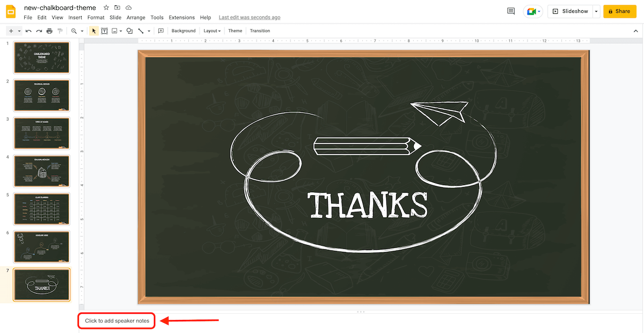Open the Layout dropdown
Viewport: 644px width, 333px height.
point(212,31)
